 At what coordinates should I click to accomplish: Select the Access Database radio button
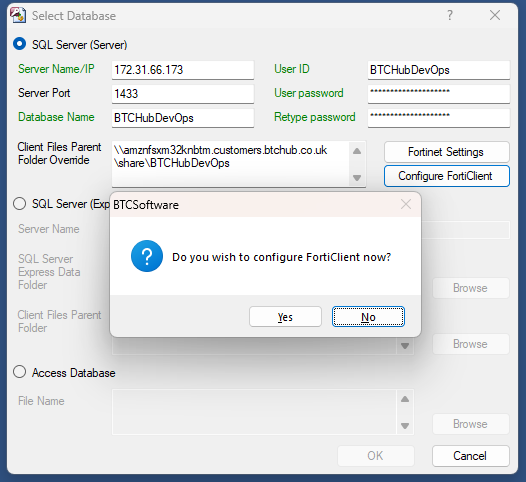coord(19,372)
